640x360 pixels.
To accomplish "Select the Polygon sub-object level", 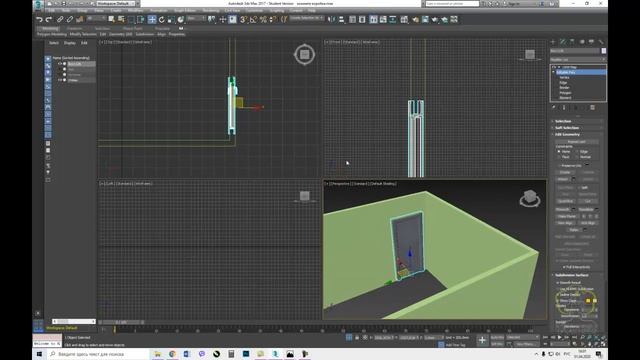I will click(x=565, y=93).
